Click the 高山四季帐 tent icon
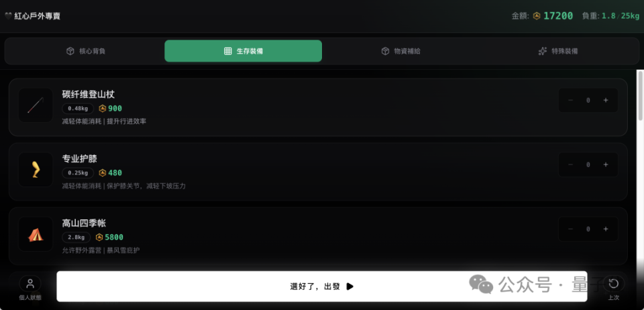 (x=36, y=234)
